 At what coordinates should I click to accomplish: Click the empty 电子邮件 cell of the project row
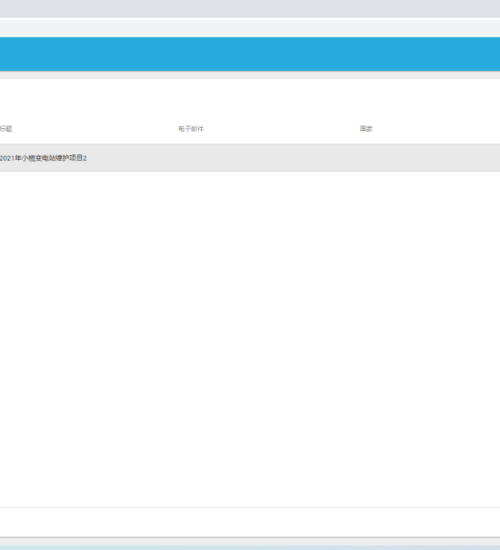click(268, 158)
